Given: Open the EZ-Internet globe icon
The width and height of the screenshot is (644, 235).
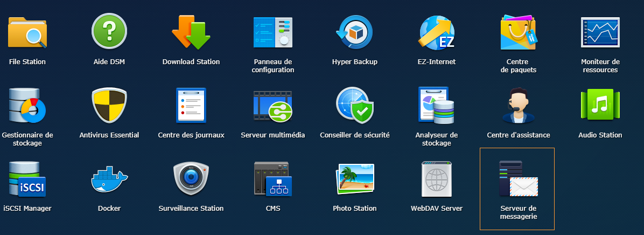Looking at the screenshot, I should [437, 32].
